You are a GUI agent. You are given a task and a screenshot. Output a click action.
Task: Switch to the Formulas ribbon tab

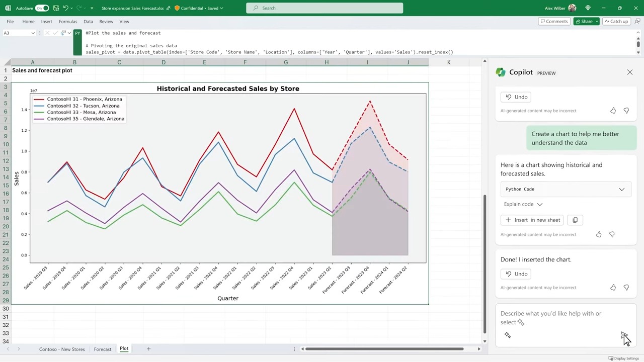tap(68, 22)
